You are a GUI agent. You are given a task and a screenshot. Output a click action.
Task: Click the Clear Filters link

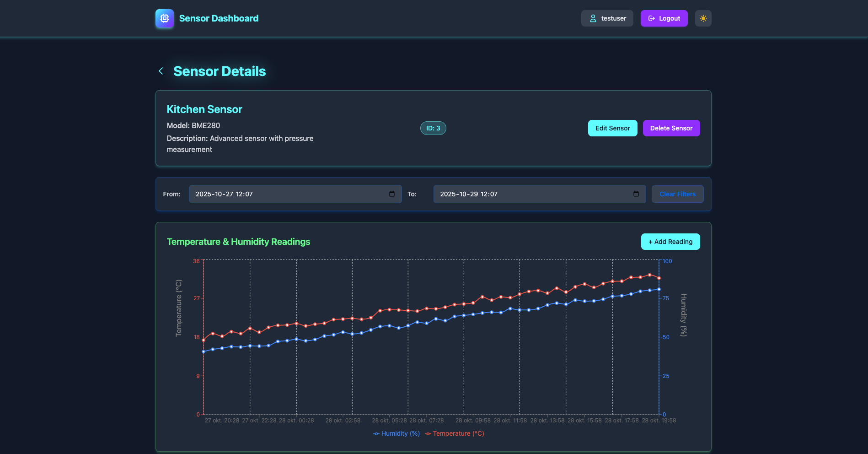click(x=677, y=194)
